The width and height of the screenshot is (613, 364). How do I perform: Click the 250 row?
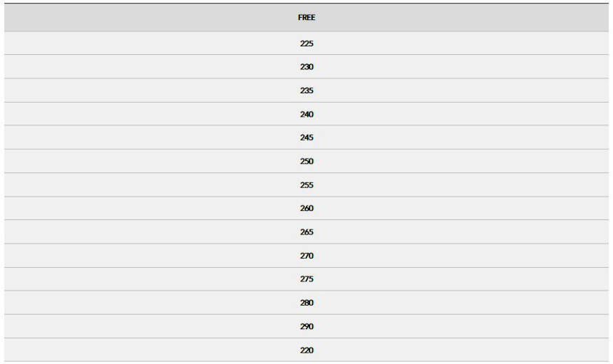pos(306,161)
